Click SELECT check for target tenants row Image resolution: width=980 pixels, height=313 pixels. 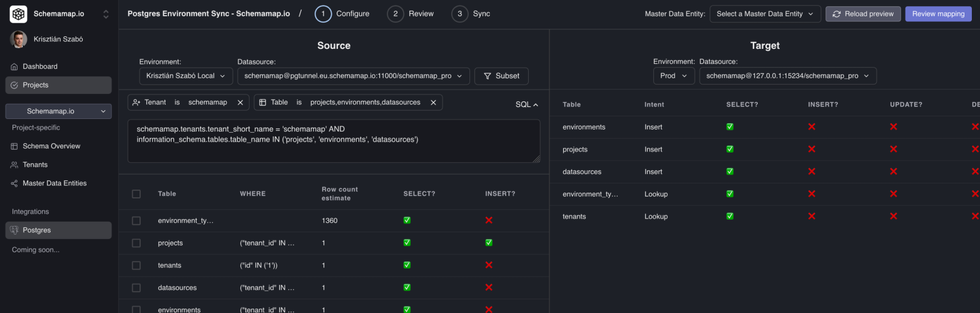pos(730,217)
